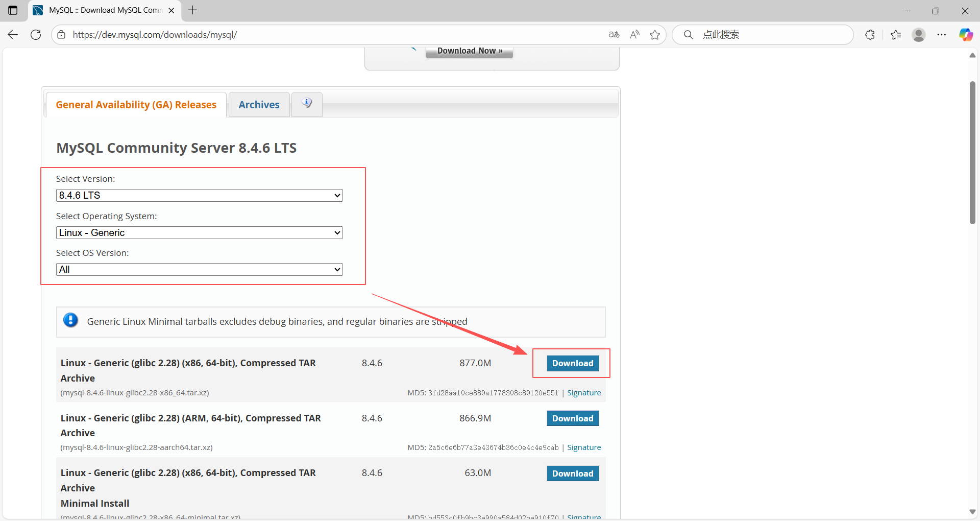The width and height of the screenshot is (980, 521).
Task: Click the MD5 3fd28aa10ce889a1778308c89120e55f text
Action: point(483,393)
